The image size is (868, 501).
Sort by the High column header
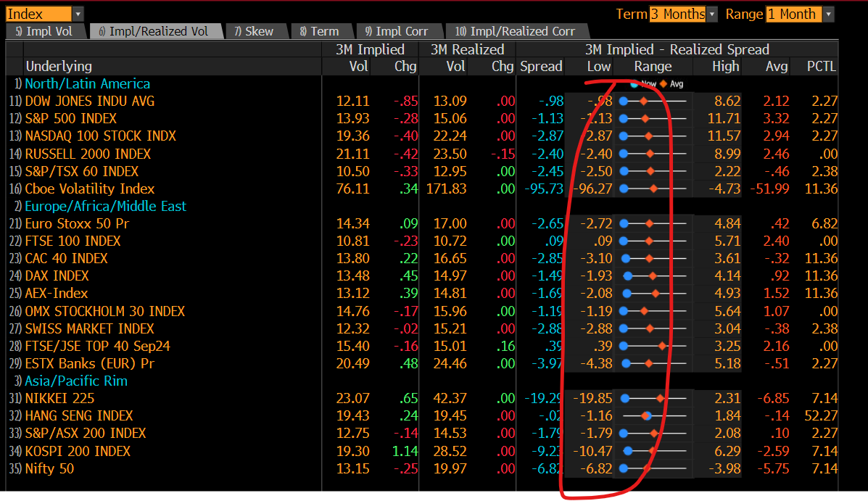pos(725,67)
